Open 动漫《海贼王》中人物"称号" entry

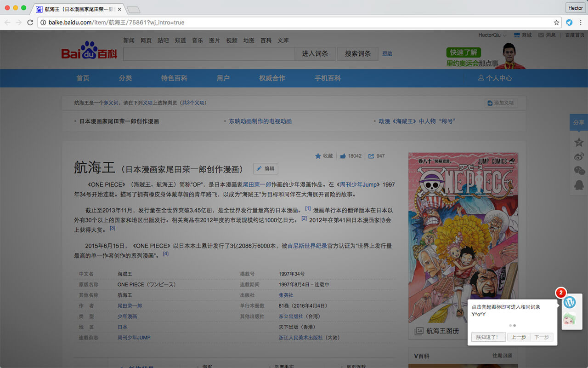pos(417,121)
